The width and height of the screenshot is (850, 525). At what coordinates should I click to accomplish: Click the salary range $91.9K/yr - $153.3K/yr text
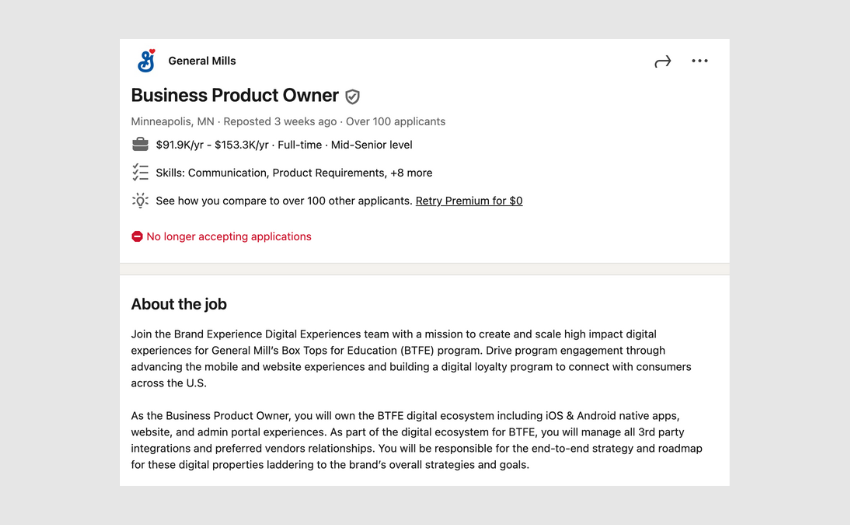pos(212,145)
